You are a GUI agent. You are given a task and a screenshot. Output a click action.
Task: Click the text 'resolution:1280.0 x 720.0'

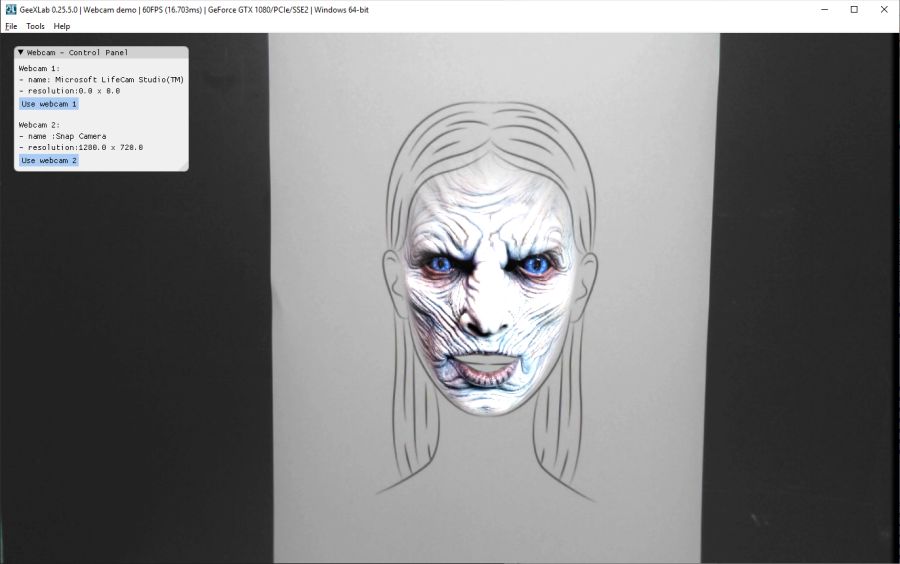click(85, 147)
